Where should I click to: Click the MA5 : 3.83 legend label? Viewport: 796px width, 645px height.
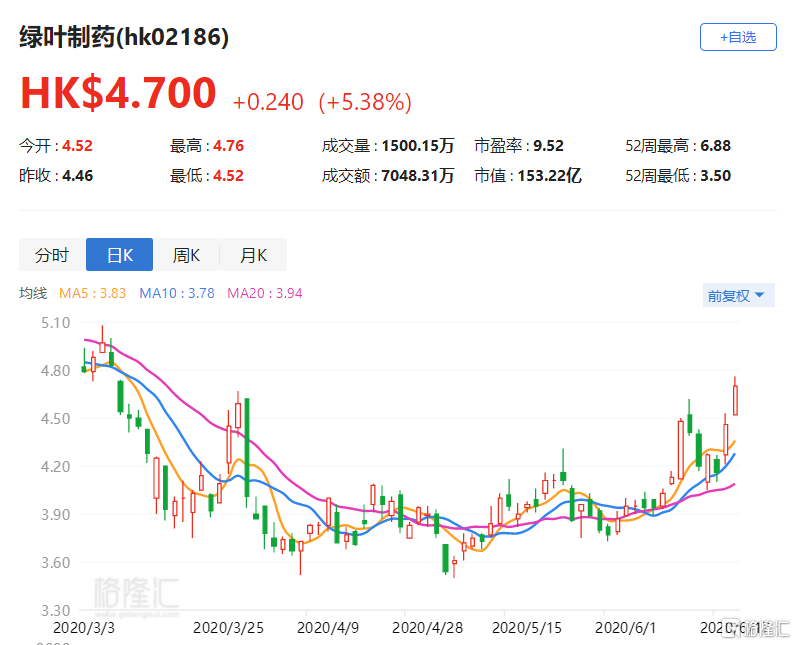[x=92, y=293]
